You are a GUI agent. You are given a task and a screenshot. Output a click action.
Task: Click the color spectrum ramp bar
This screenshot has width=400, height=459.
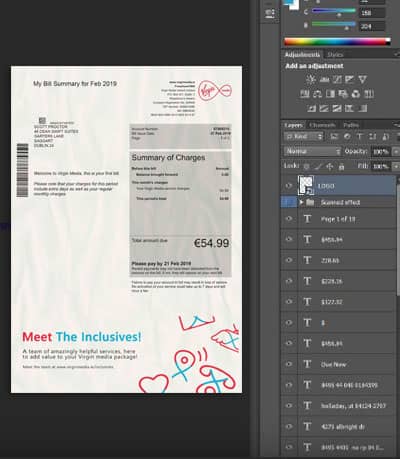[x=337, y=42]
